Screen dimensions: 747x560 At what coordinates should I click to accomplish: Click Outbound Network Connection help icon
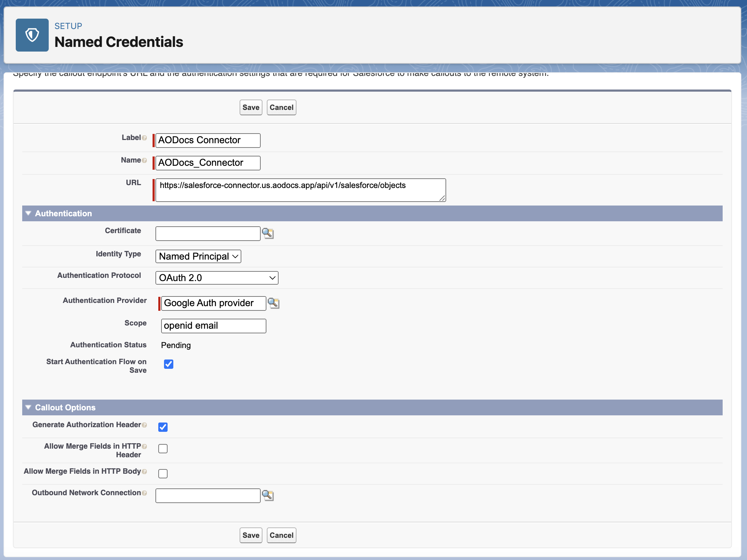[x=144, y=493]
